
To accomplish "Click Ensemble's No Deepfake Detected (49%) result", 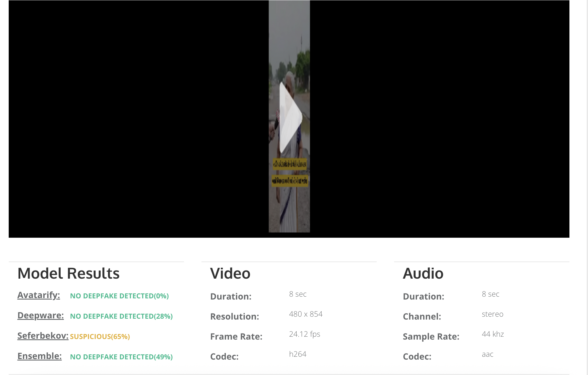I will tap(121, 357).
